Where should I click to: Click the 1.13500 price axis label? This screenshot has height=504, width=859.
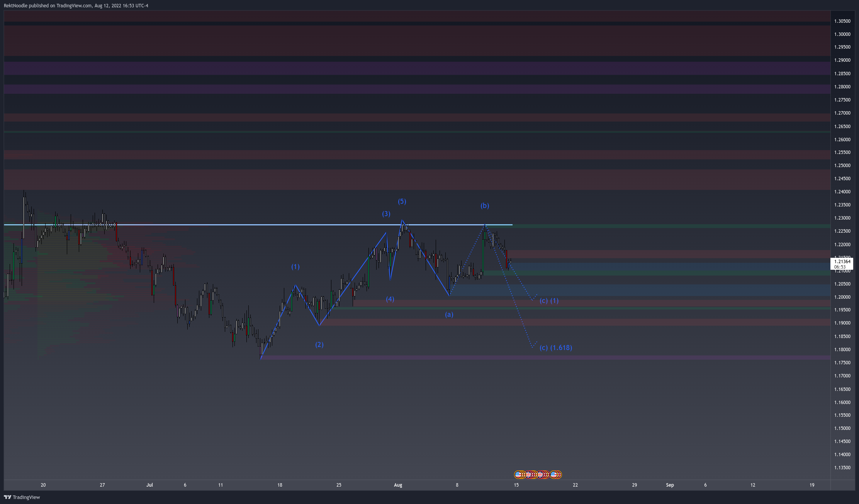(x=842, y=468)
